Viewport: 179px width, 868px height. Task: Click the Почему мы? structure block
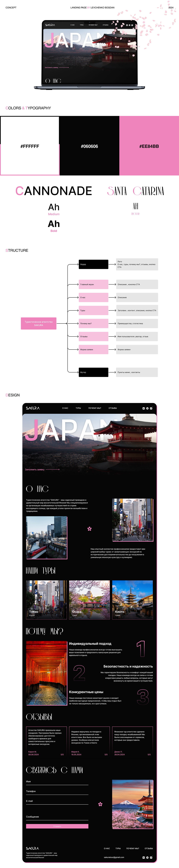click(94, 323)
